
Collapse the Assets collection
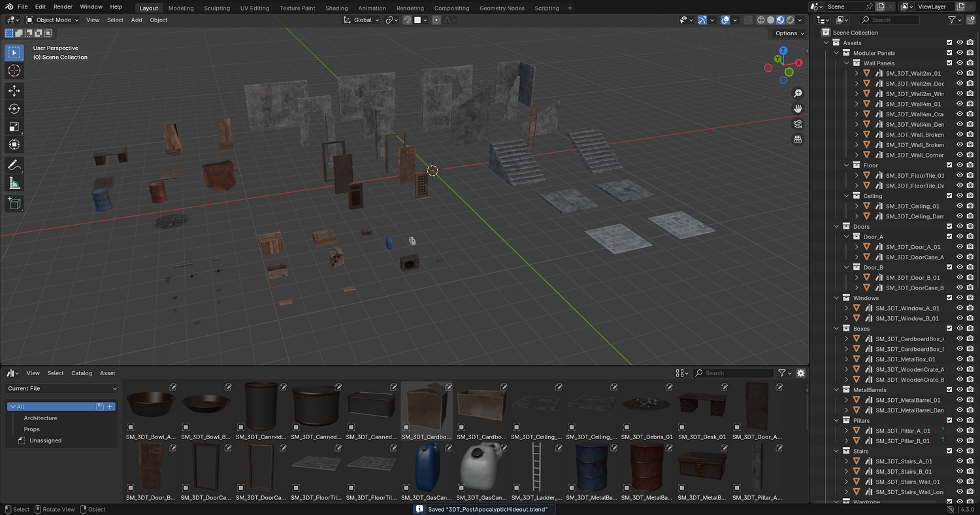(826, 43)
